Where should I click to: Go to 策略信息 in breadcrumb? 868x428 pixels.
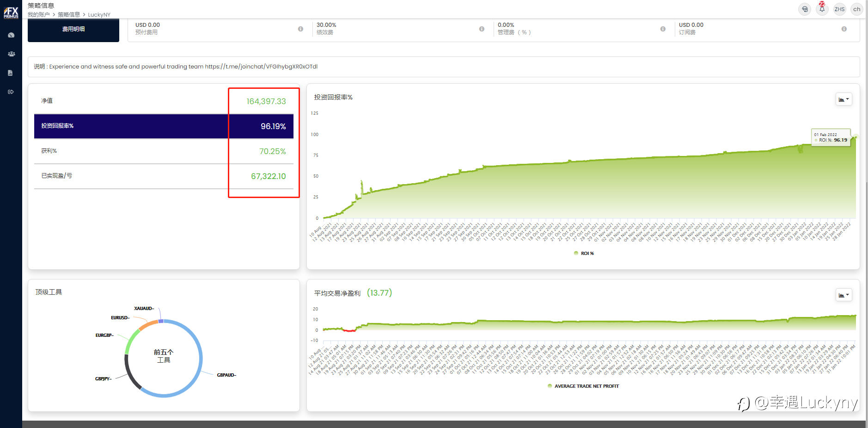(69, 15)
